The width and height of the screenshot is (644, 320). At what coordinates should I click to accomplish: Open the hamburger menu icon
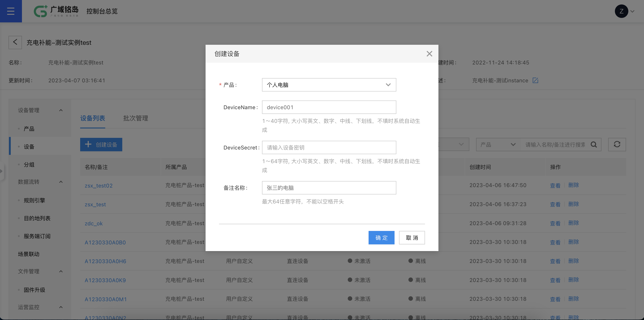(11, 11)
